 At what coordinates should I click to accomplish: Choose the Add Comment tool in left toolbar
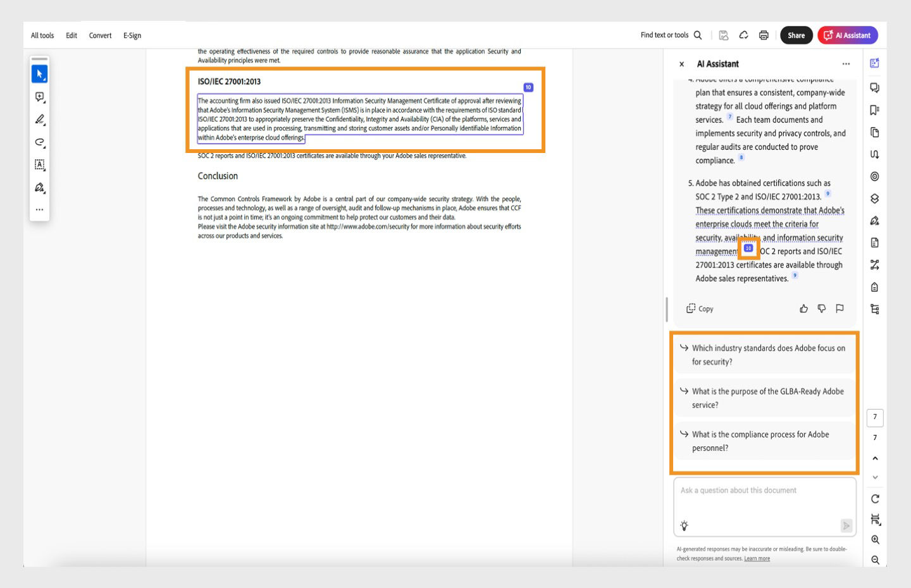click(39, 97)
